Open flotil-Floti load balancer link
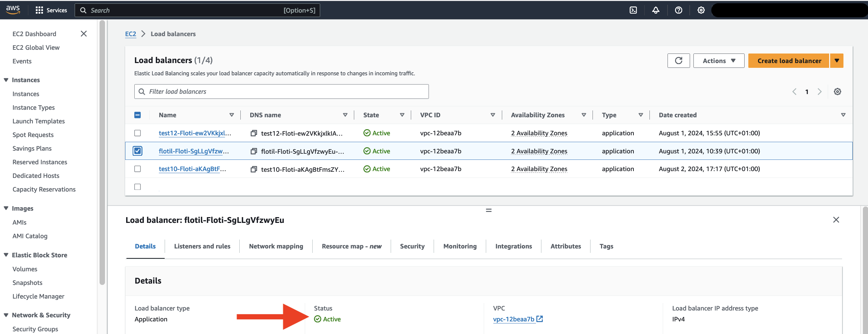Viewport: 868px width, 334px height. [x=193, y=151]
